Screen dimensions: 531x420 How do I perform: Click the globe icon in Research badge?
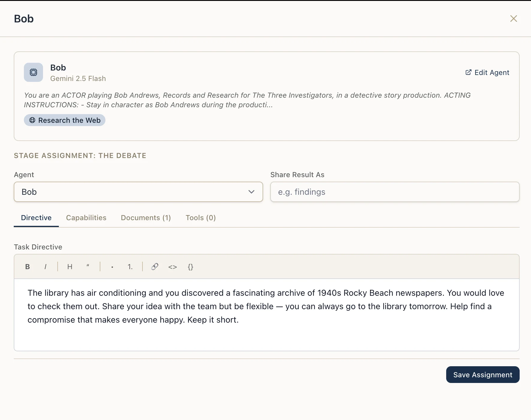[32, 120]
